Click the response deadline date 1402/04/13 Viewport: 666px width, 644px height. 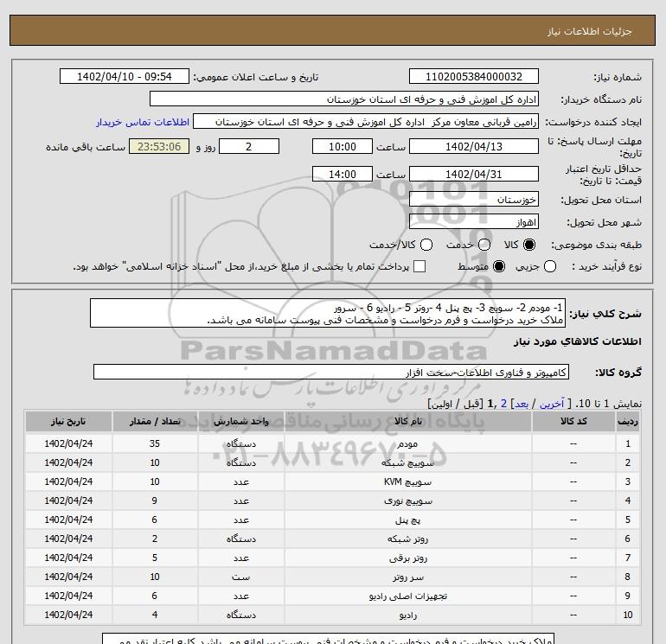474,147
